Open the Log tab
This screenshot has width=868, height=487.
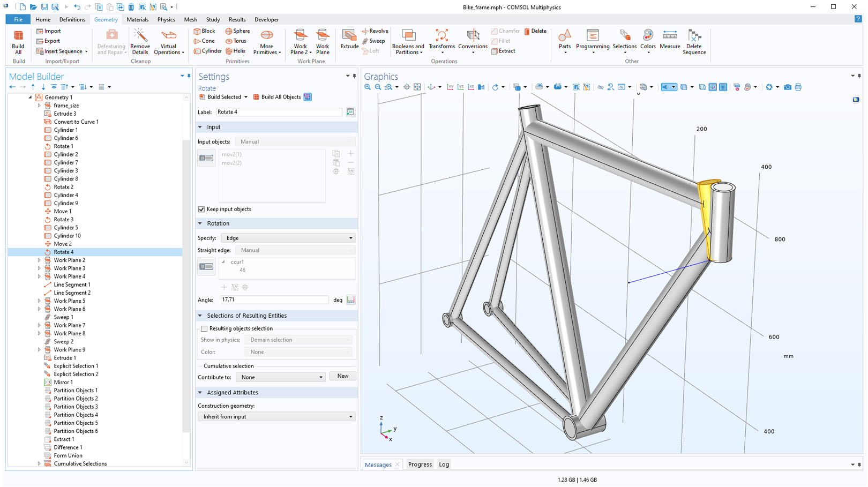pos(444,464)
